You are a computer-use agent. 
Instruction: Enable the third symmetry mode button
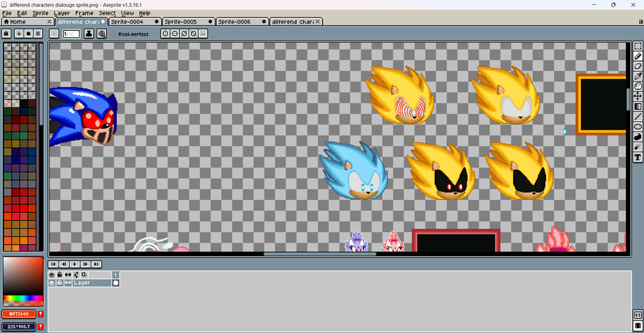pyautogui.click(x=184, y=34)
